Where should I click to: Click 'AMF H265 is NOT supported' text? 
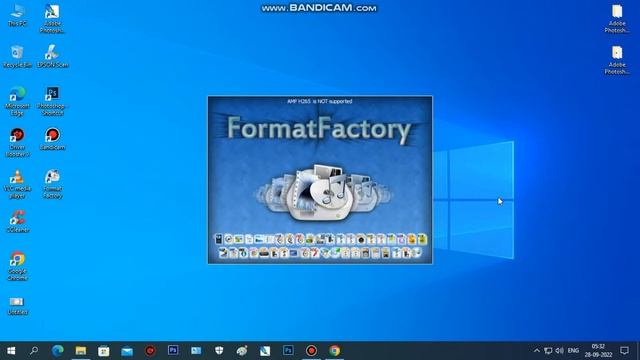pos(320,101)
